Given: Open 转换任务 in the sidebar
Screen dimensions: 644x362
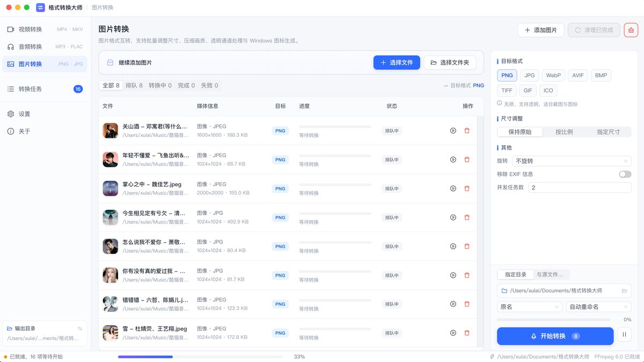Looking at the screenshot, I should point(45,89).
